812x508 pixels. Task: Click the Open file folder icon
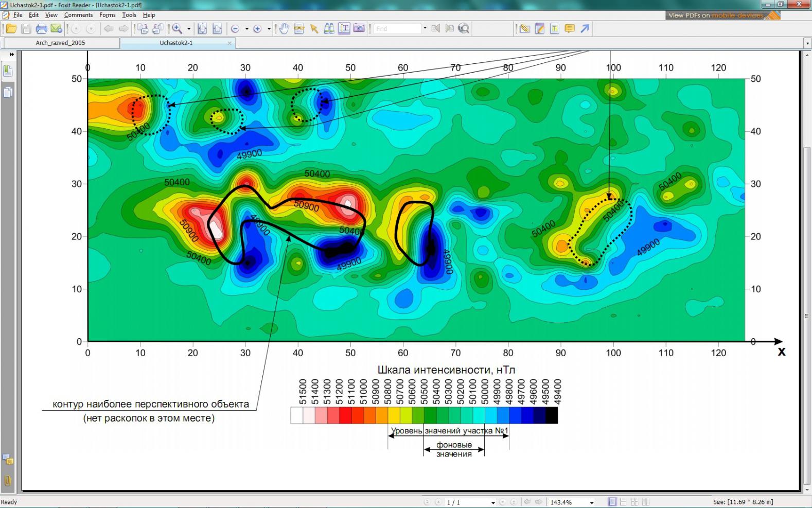(11, 29)
